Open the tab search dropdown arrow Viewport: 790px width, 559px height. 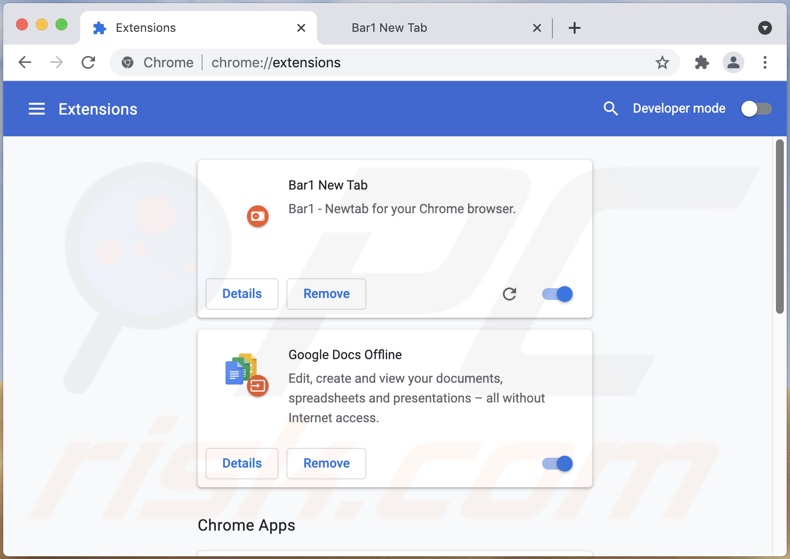pos(765,28)
